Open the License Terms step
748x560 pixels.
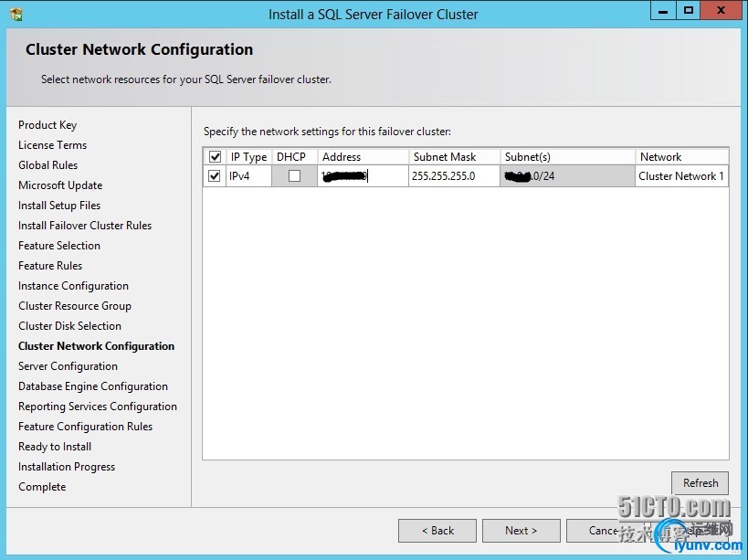pyautogui.click(x=52, y=145)
